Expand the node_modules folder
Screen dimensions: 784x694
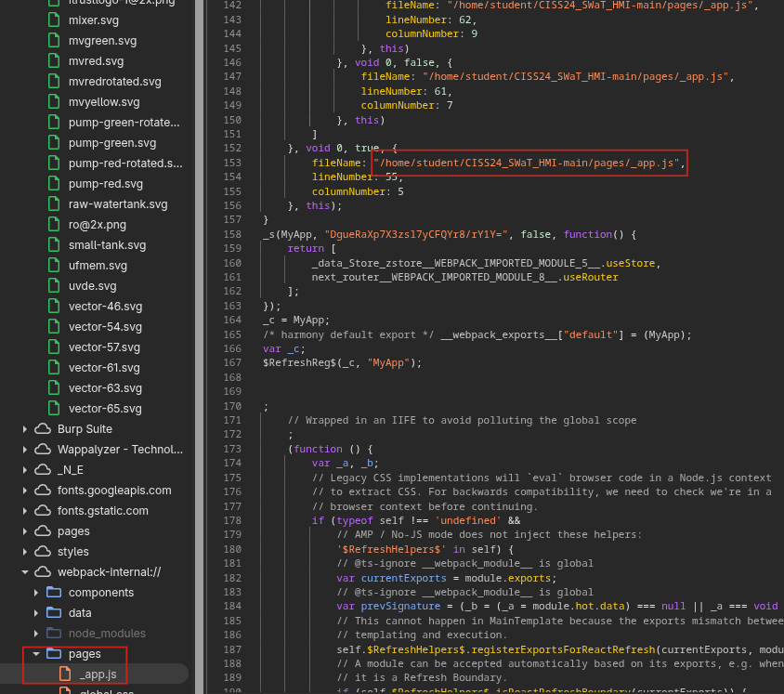coord(36,634)
